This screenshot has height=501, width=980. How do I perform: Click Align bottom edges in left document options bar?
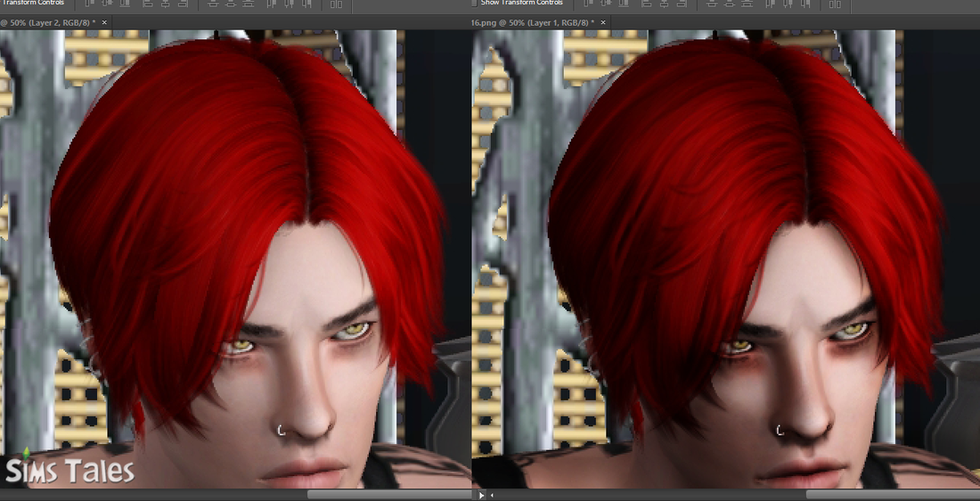(125, 4)
